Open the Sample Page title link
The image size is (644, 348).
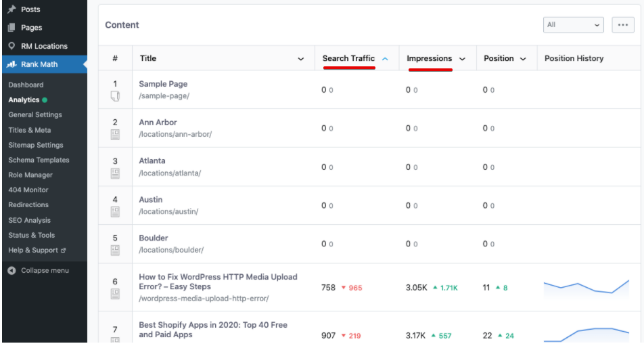point(163,84)
